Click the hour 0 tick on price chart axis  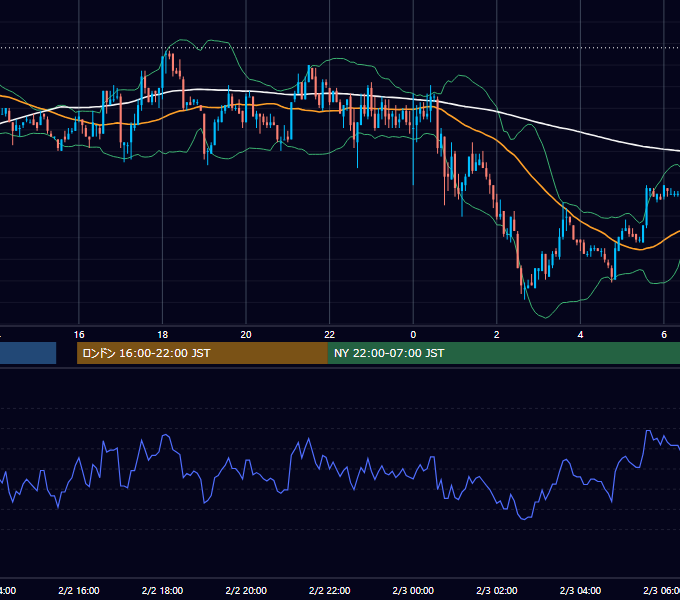[413, 335]
